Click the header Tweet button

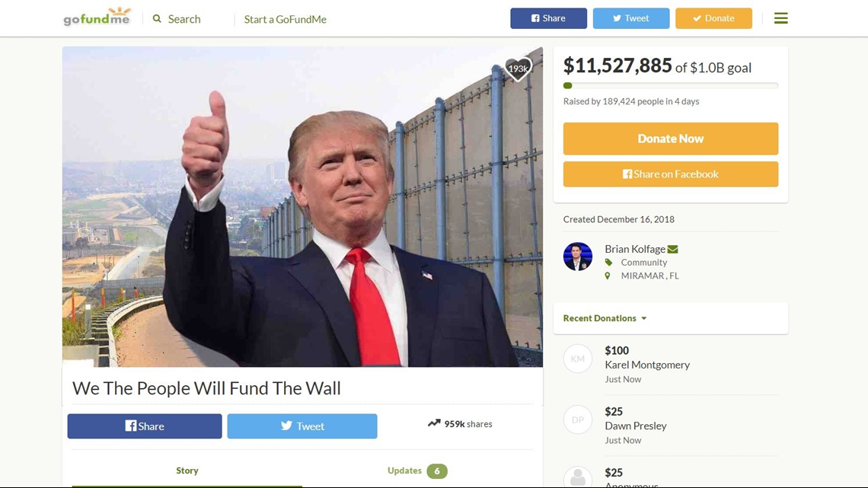[x=631, y=18]
